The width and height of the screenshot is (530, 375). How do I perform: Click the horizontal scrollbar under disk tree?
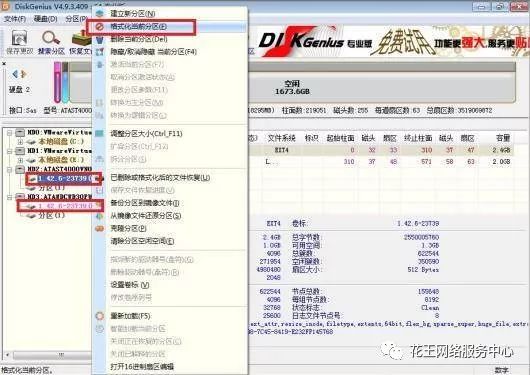(51, 355)
